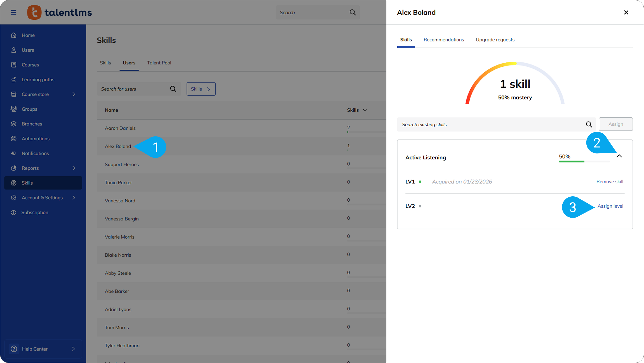Screen dimensions: 644x363
Task: Click the Groups sidebar icon
Action: 13,109
